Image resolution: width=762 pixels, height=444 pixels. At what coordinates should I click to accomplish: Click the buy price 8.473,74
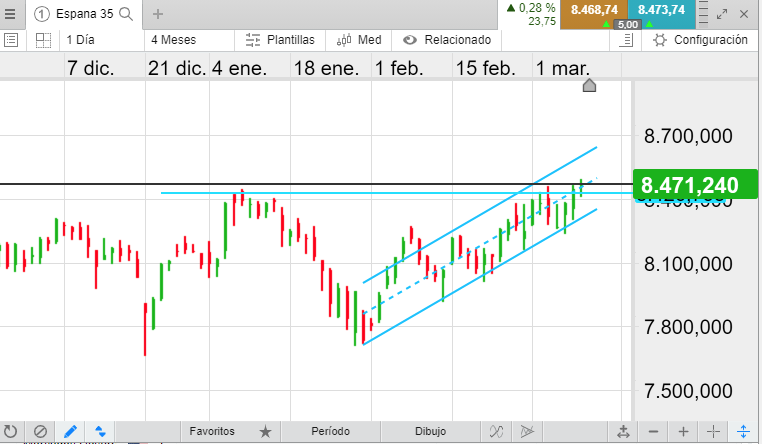[661, 14]
